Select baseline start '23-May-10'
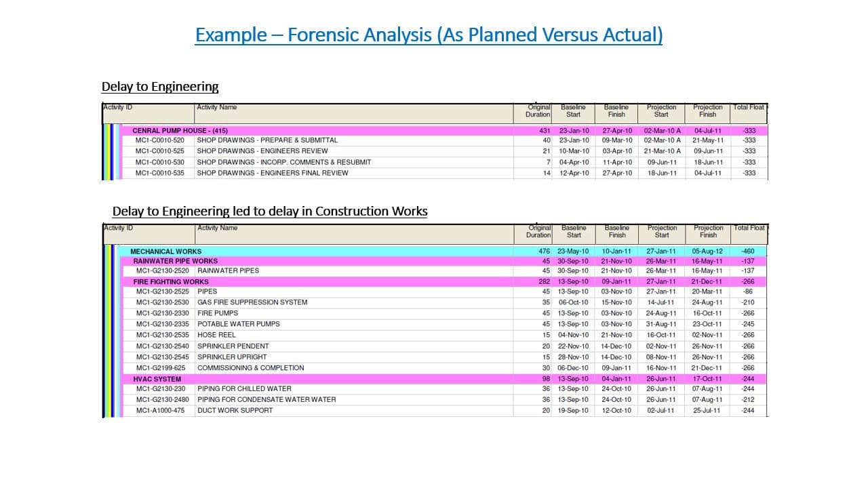Image resolution: width=868 pixels, height=488 pixels. [x=574, y=251]
